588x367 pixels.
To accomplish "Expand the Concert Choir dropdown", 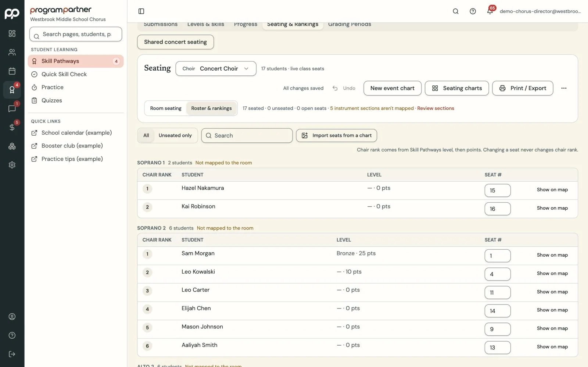I will pos(216,69).
